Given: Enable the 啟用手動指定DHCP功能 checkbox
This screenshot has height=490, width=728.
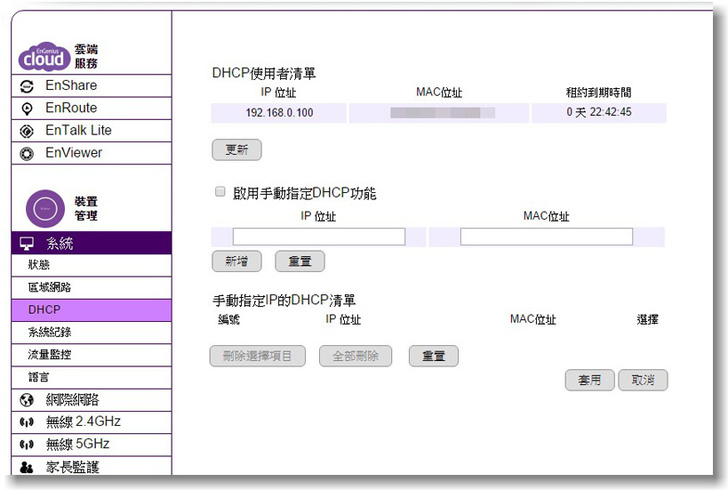Looking at the screenshot, I should click(x=219, y=192).
